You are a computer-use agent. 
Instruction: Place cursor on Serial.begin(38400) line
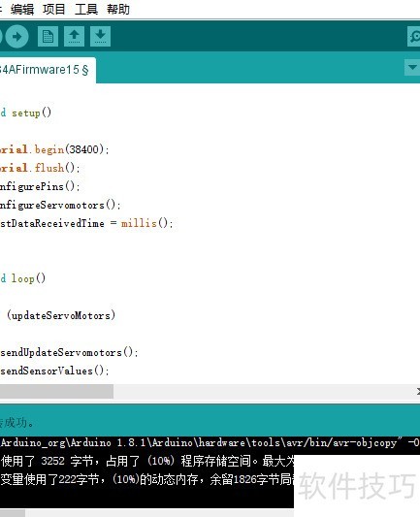(54, 149)
